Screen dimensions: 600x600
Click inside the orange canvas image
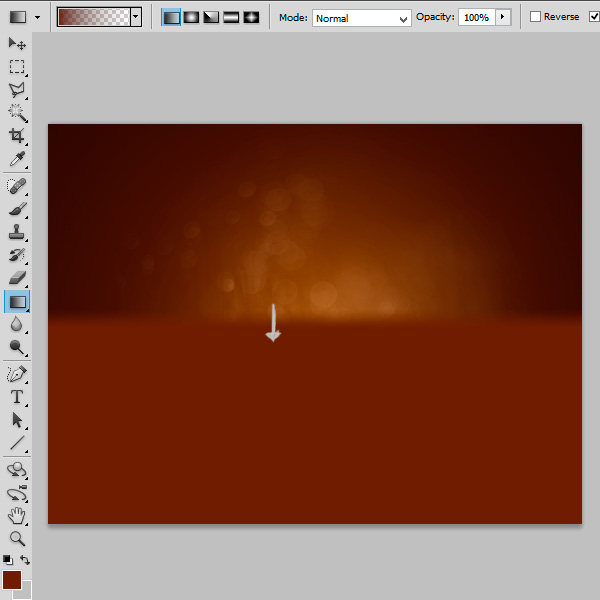click(315, 324)
